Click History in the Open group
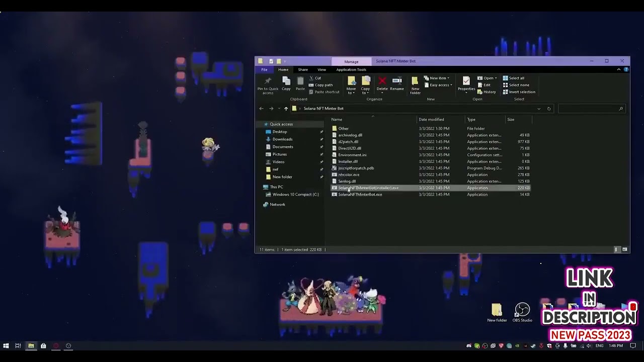Viewport: 644px width, 362px height. (x=487, y=92)
